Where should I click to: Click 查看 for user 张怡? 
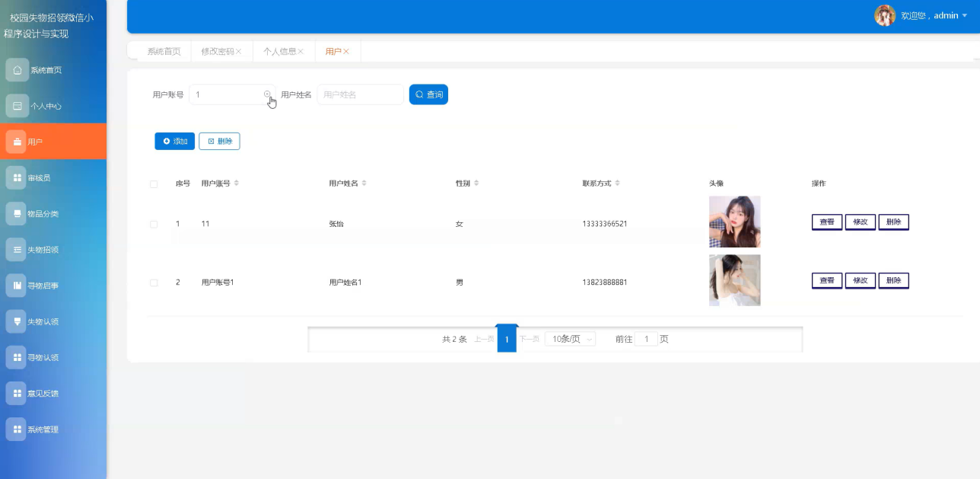(827, 222)
